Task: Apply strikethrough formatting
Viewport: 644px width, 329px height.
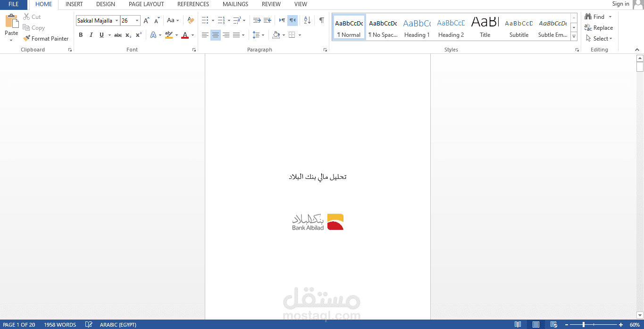Action: (x=118, y=35)
